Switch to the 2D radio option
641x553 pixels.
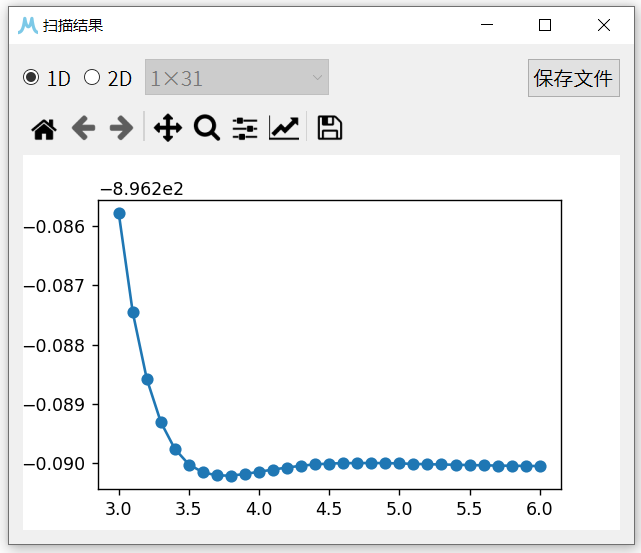(92, 78)
